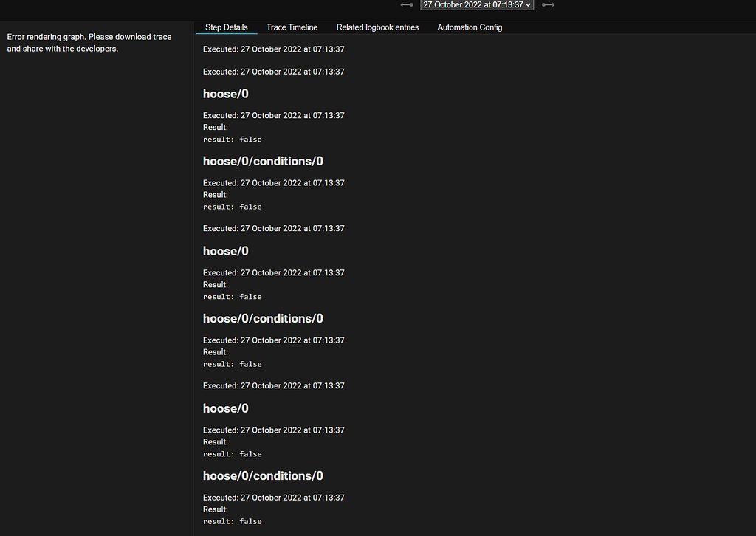Click the first hoose/0 step heading
The height and width of the screenshot is (536, 756).
[x=225, y=94]
